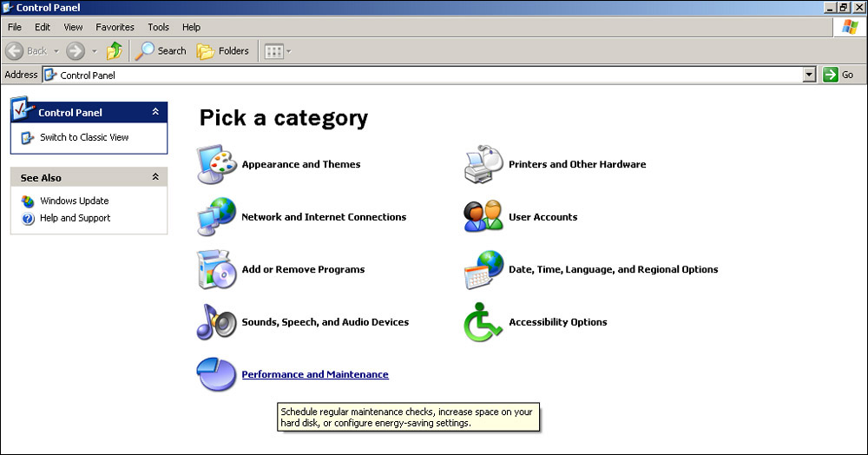Collapse the Control Panel sidebar section
Image resolution: width=868 pixels, height=455 pixels.
pyautogui.click(x=155, y=112)
